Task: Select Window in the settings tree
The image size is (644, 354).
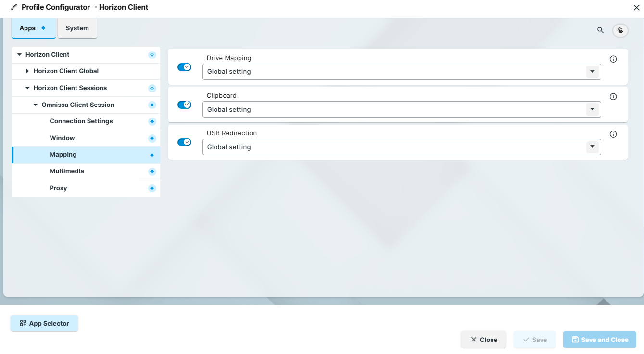Action: point(63,138)
